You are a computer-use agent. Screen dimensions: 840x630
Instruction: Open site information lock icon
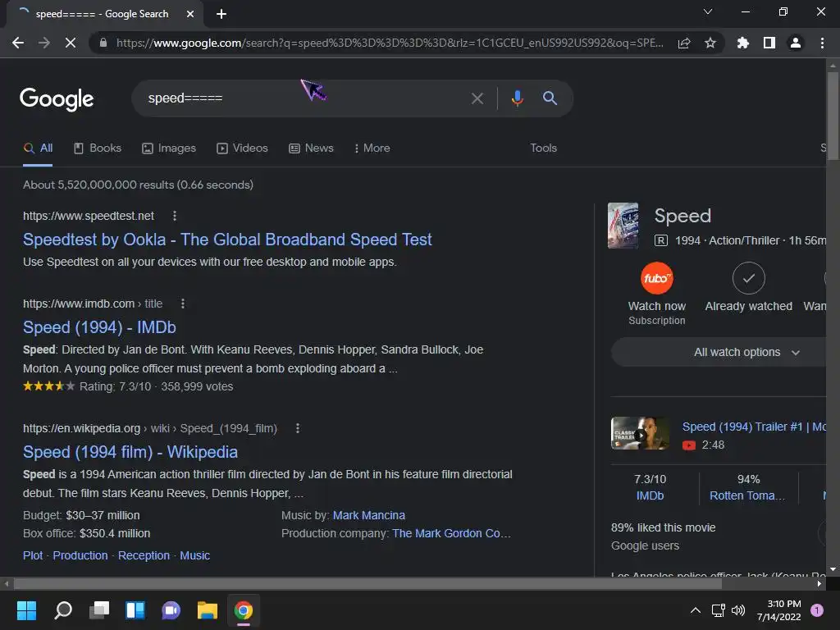103,43
